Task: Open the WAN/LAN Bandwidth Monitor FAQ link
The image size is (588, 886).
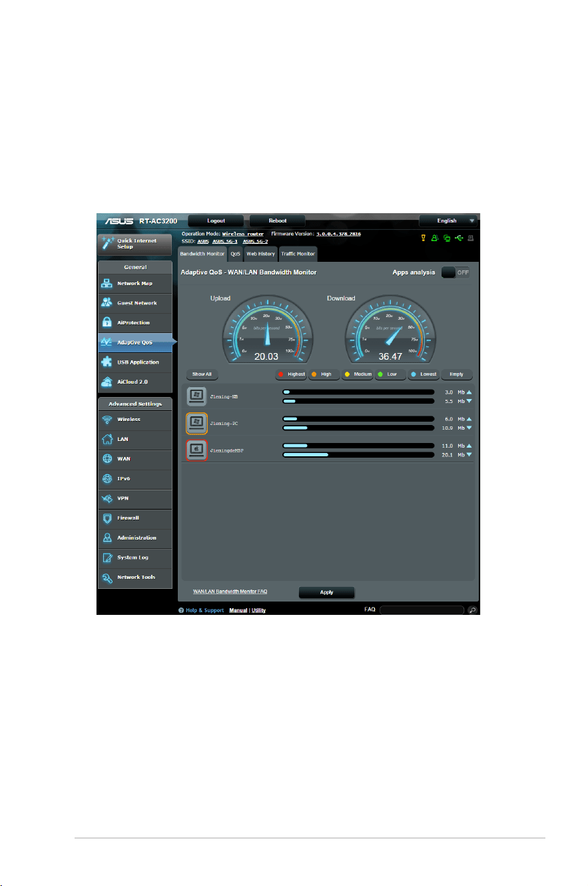Action: point(230,591)
